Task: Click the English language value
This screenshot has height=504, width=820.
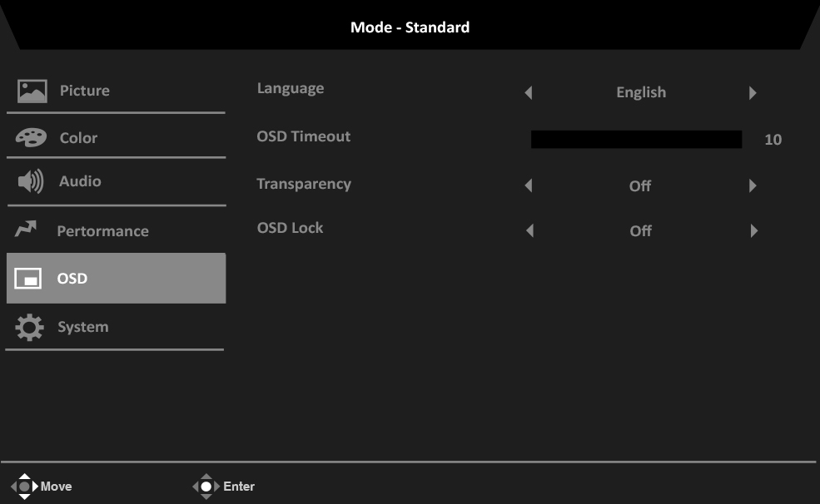Action: (x=641, y=92)
